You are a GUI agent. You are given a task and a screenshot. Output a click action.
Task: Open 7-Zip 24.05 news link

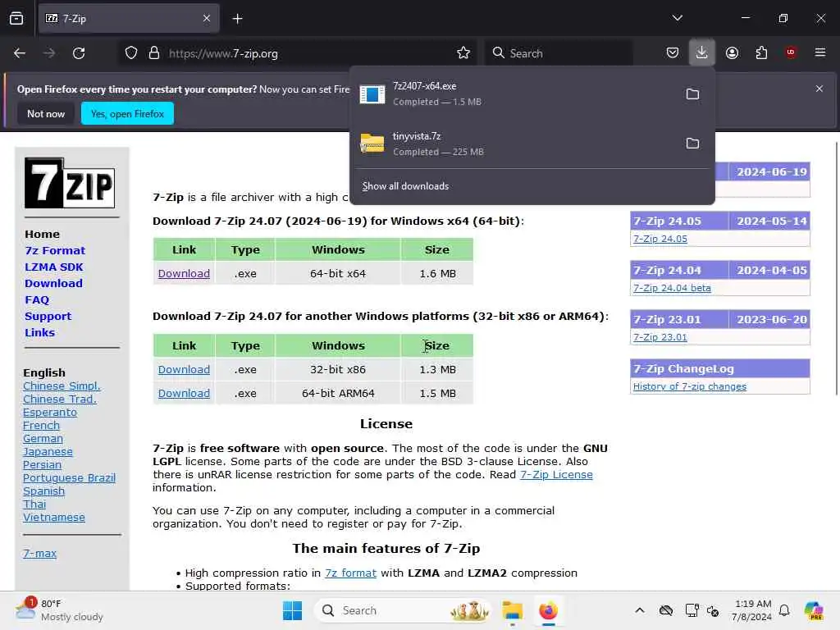(x=660, y=239)
